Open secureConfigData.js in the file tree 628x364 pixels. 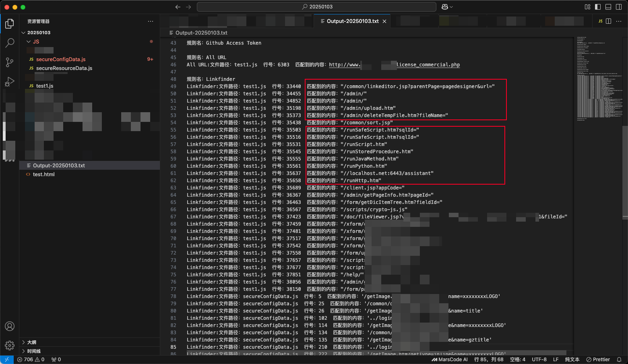click(61, 60)
